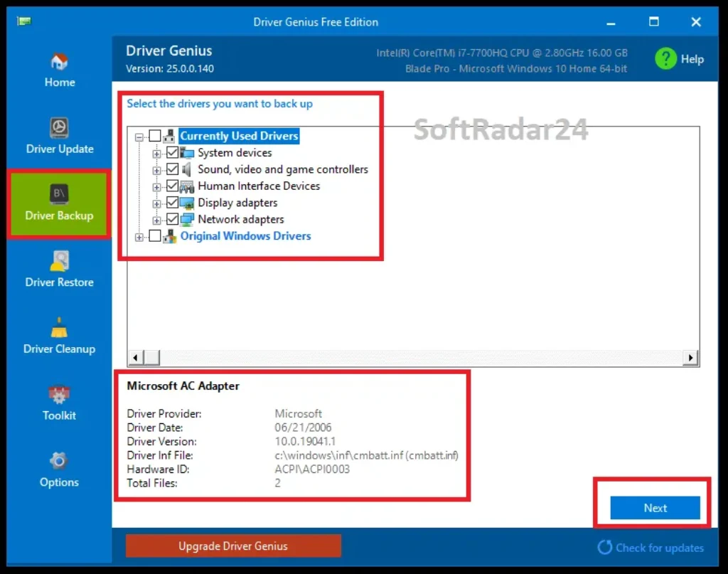The height and width of the screenshot is (574, 728).
Task: Click the Human Interface Devices icon
Action: click(x=187, y=186)
